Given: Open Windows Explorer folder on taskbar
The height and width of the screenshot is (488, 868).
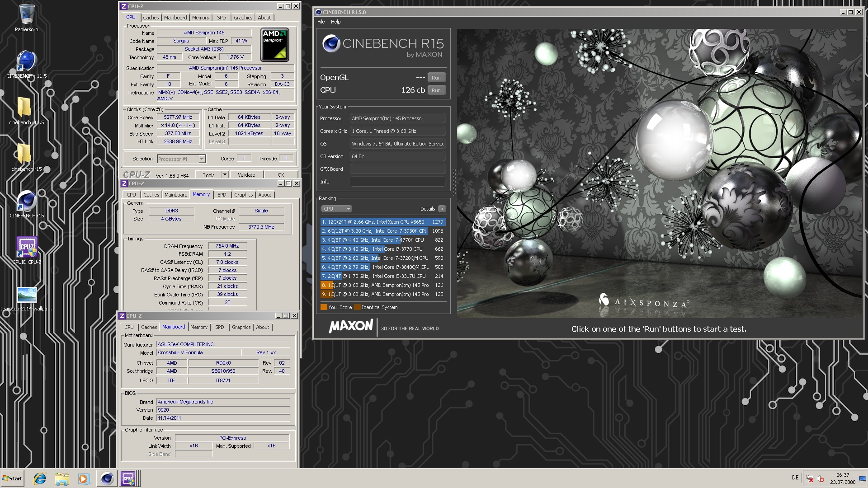Looking at the screenshot, I should [x=62, y=479].
